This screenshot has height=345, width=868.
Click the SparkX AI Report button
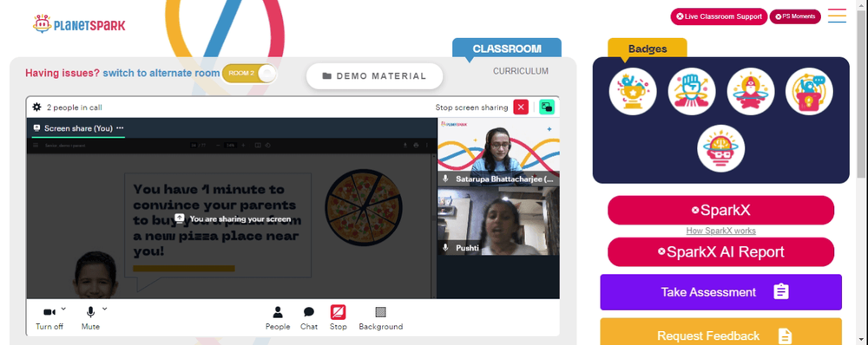[720, 252]
